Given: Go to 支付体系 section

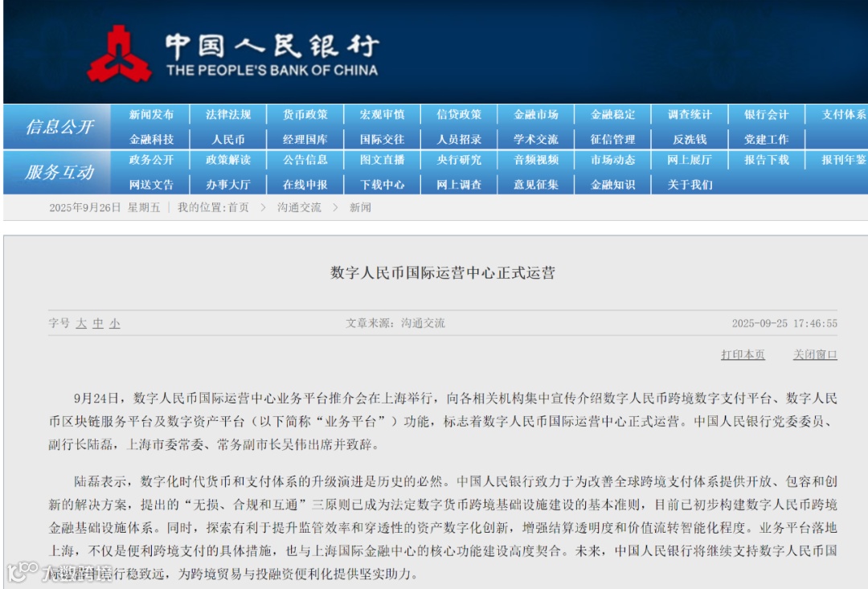Looking at the screenshot, I should [844, 115].
